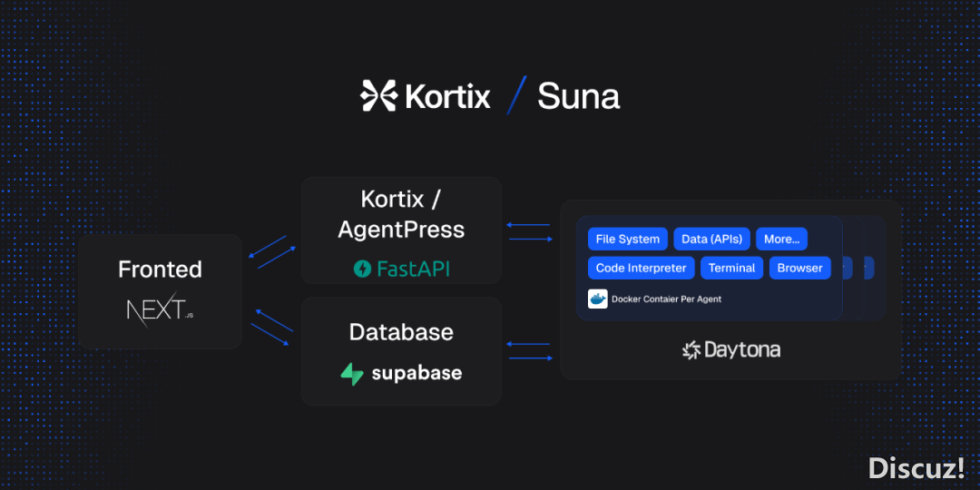Viewport: 980px width, 490px height.
Task: Open the Terminal tool
Action: point(731,268)
